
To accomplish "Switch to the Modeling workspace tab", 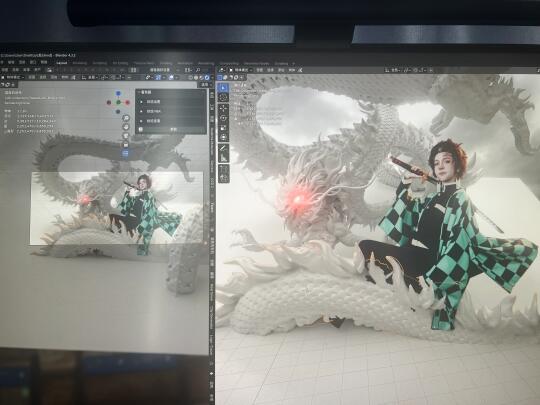I will click(80, 63).
